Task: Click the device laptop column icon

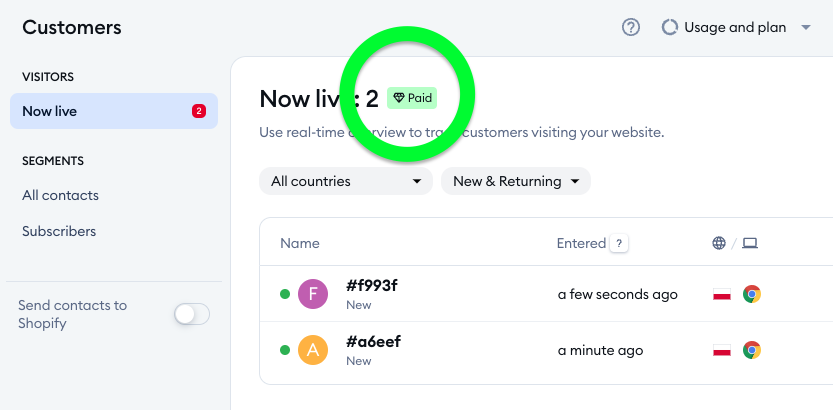Action: coord(750,243)
